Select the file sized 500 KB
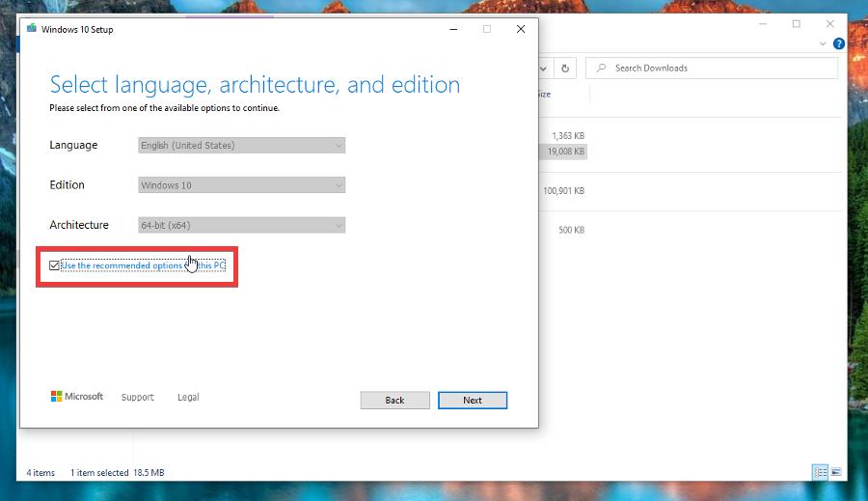Screen dimensions: 868x501 [571, 230]
